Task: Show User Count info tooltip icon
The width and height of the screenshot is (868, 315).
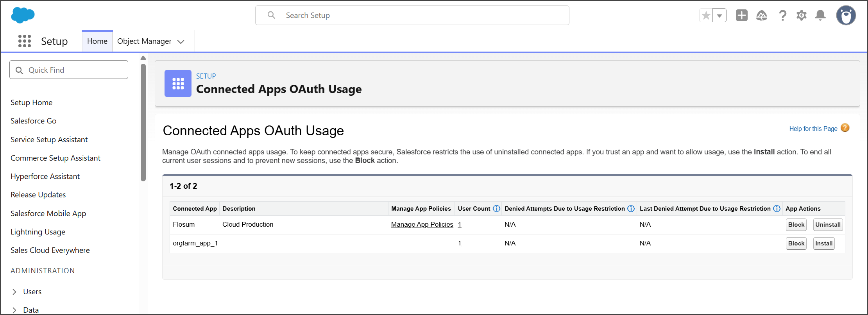Action: coord(496,209)
